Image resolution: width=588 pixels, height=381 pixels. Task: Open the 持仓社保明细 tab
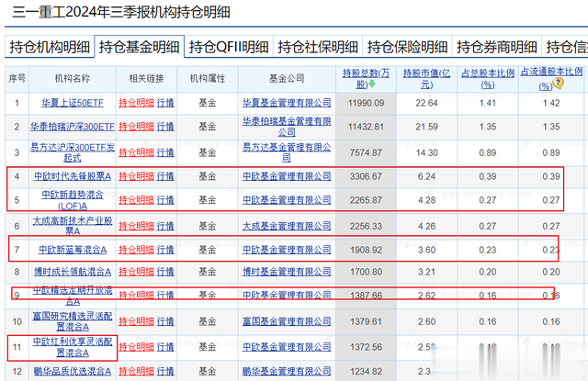tap(318, 47)
